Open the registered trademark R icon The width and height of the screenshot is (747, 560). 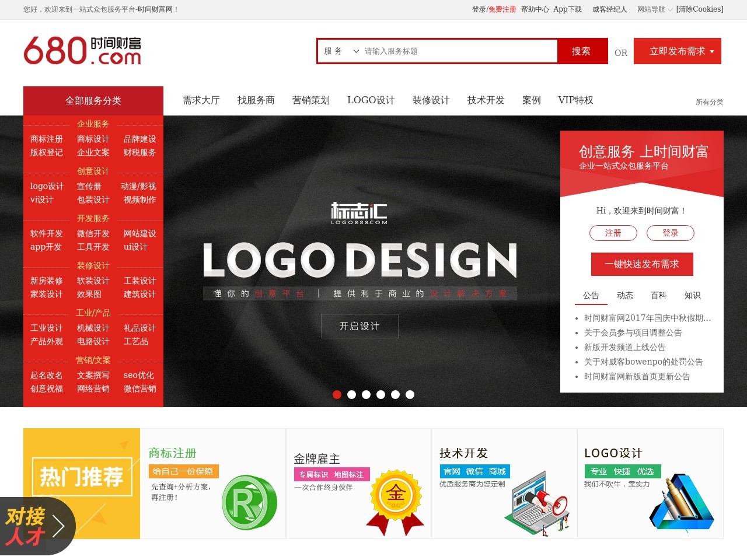tap(249, 502)
